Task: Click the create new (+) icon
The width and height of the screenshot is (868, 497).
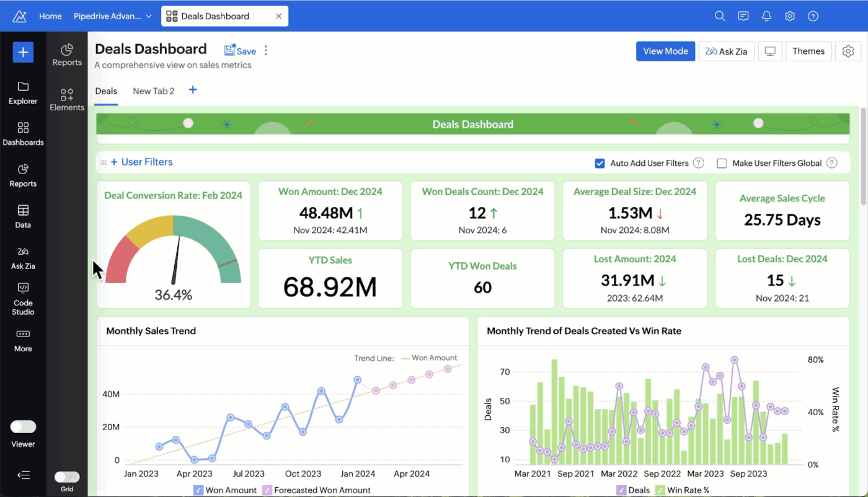Action: click(x=22, y=52)
